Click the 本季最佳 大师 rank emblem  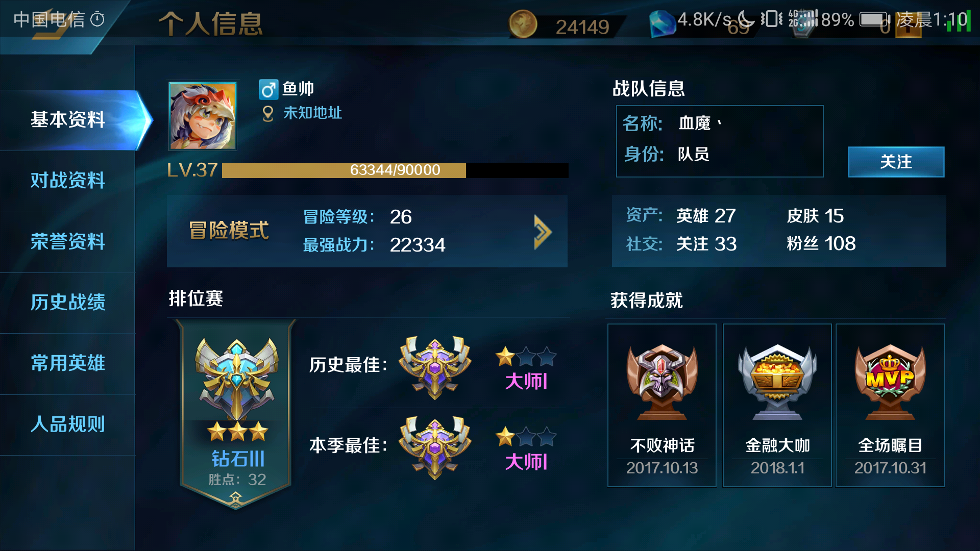click(x=435, y=447)
